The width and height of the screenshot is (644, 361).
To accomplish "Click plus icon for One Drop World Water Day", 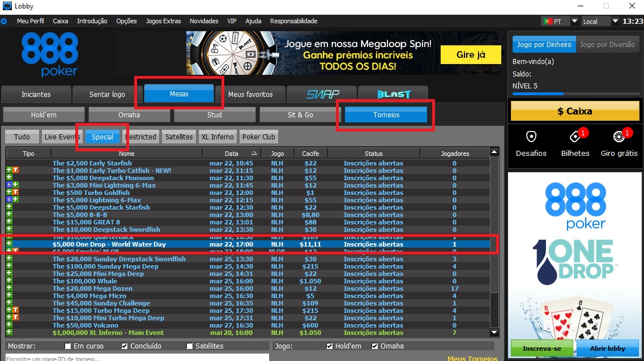I will click(9, 244).
